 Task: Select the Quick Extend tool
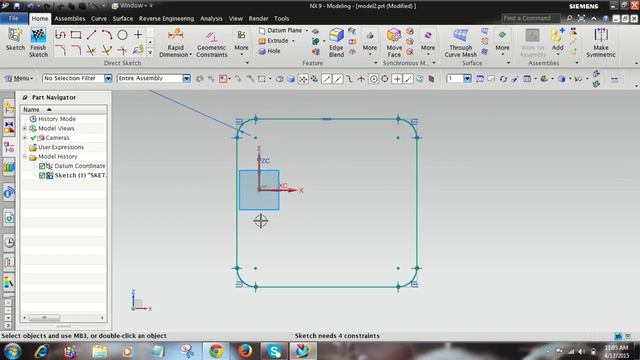(x=107, y=50)
